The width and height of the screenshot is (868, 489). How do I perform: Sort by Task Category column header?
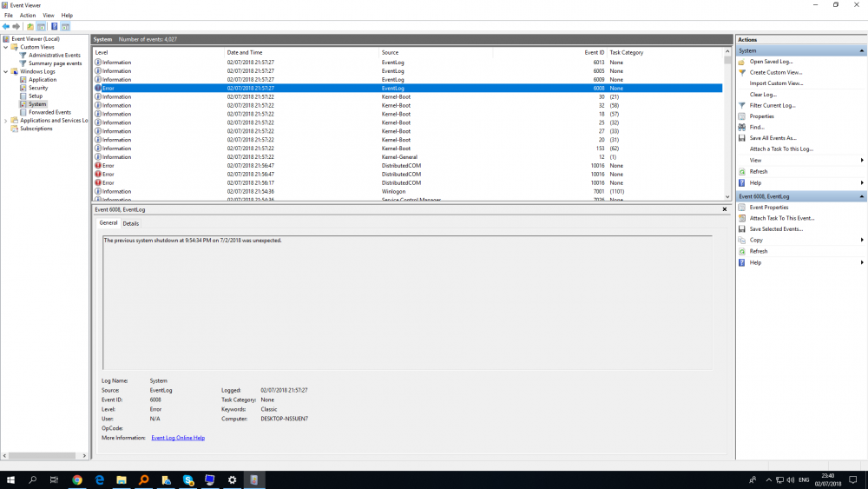(x=664, y=53)
